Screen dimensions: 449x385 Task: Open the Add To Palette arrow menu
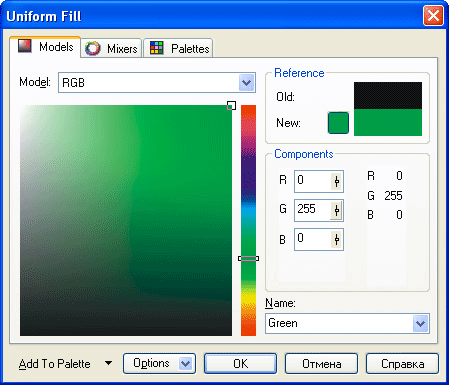coord(108,363)
